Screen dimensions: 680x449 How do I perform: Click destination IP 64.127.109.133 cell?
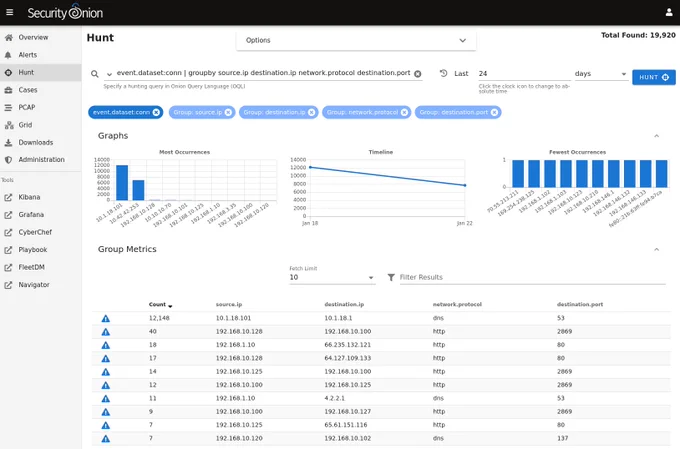(347, 358)
